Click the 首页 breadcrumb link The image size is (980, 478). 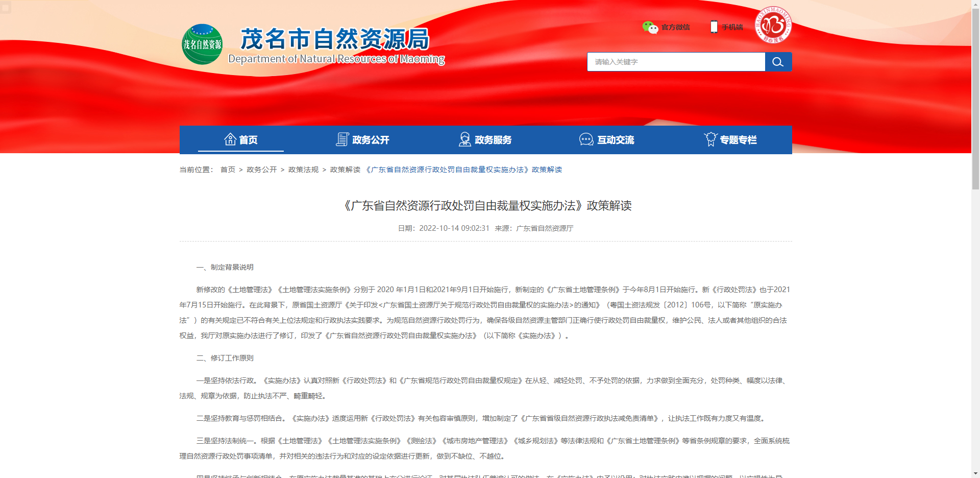pyautogui.click(x=227, y=169)
